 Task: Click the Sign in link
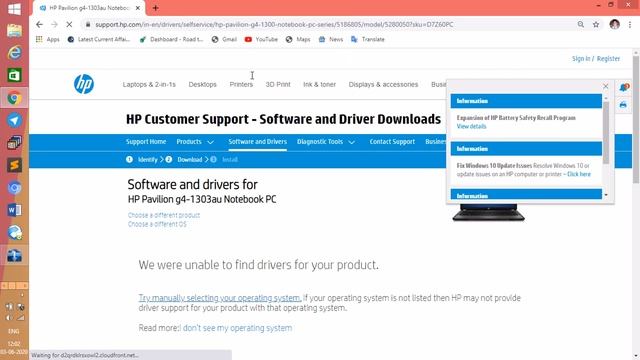tap(581, 59)
